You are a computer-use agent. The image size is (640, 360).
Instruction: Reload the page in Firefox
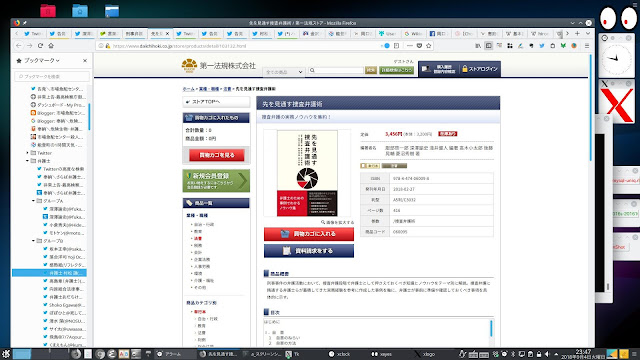[x=40, y=46]
